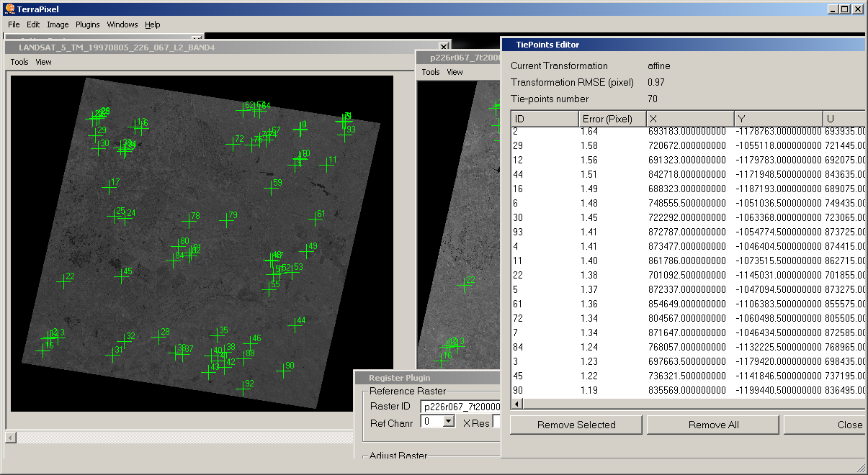Click tie-point crosshair 17 on the LANDSAT image
The height and width of the screenshot is (475, 868).
point(109,187)
